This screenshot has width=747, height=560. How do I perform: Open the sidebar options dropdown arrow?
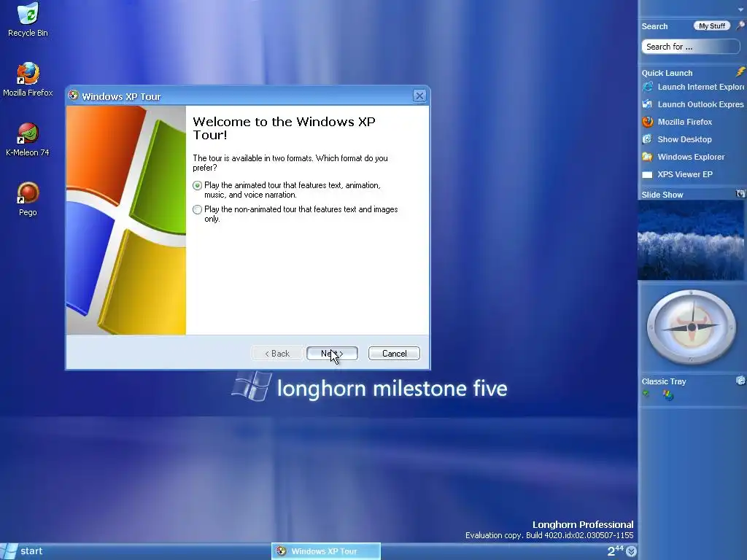[741, 10]
